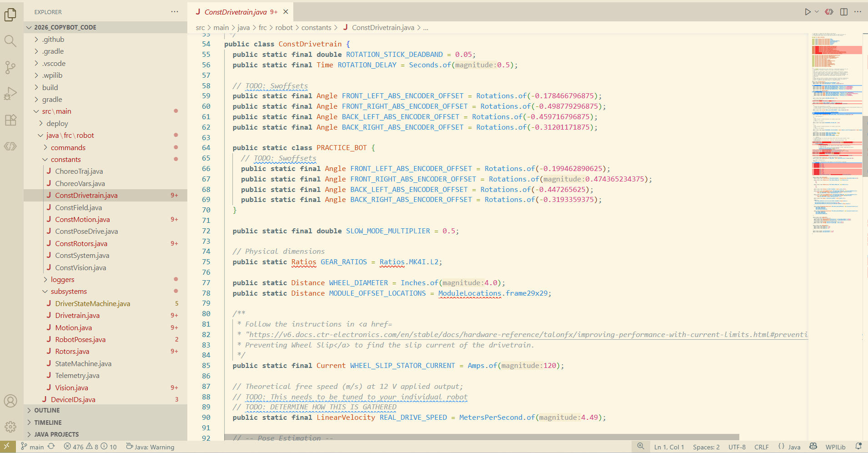Open DeviceIDs.java file
The height and width of the screenshot is (453, 868).
coord(105,400)
